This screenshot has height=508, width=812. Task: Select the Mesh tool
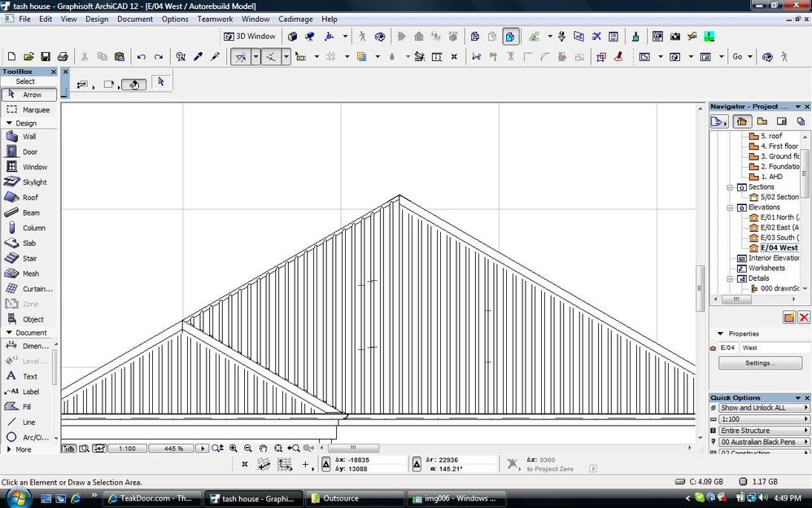point(28,274)
